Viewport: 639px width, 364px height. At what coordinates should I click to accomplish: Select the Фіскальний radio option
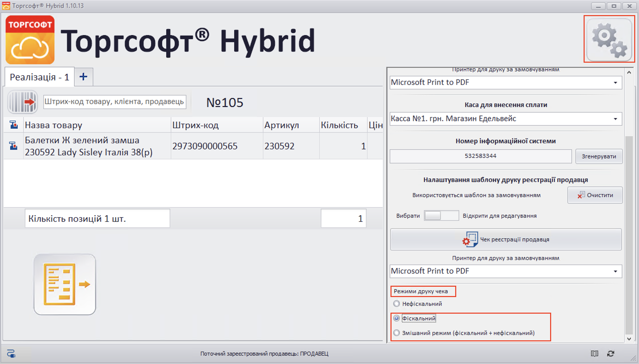click(x=397, y=318)
